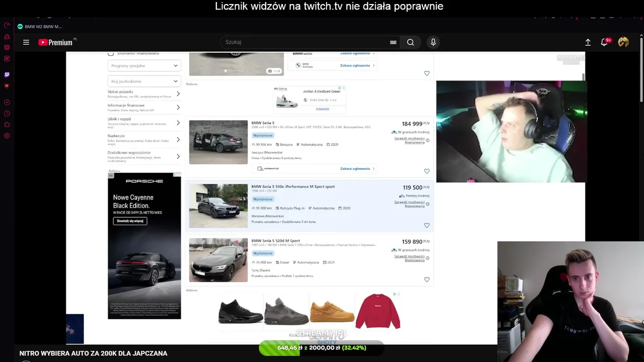This screenshot has height=362, width=644.
Task: Click the donation goal progress bar
Action: 321,348
